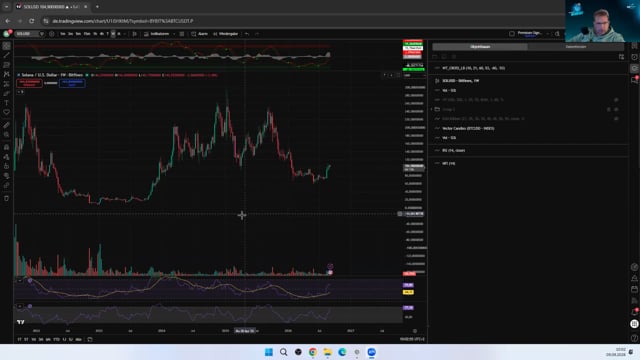The image size is (640, 360).
Task: Collapse the chart legend arrow
Action: coord(20,92)
